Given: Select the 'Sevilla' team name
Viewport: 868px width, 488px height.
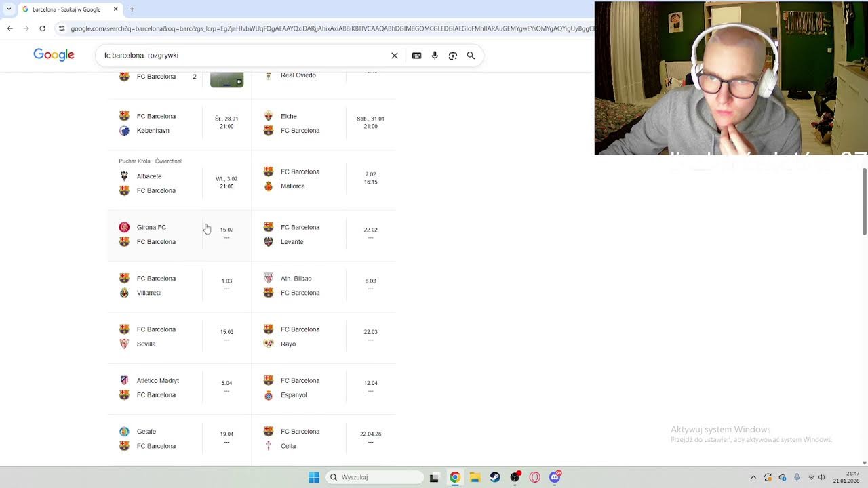Looking at the screenshot, I should click(146, 344).
